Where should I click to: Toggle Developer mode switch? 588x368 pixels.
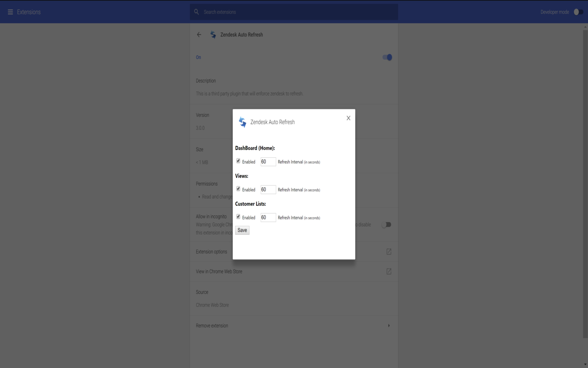[578, 12]
